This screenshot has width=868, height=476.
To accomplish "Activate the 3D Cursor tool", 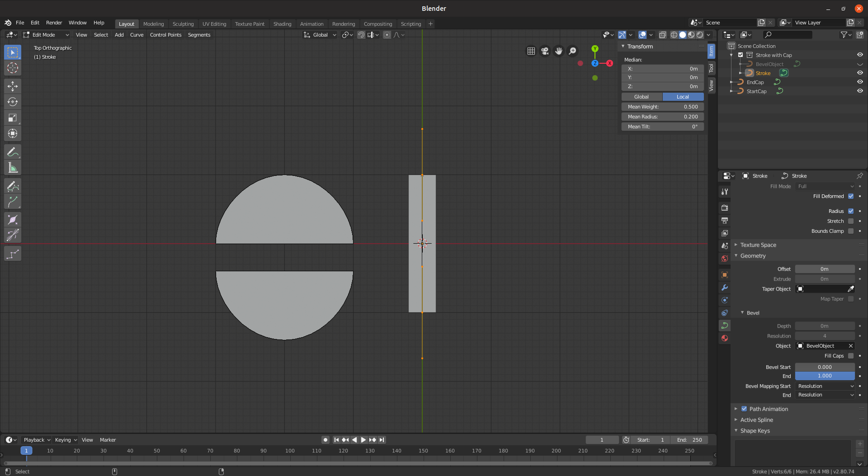I will pos(13,68).
